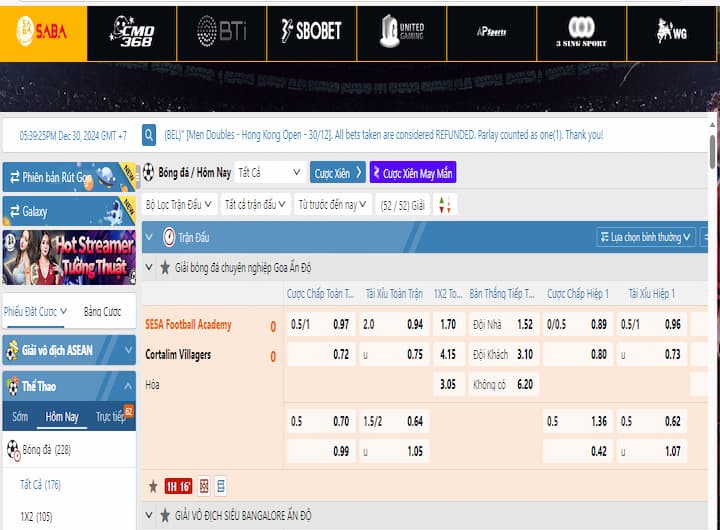Open the SABA sportsbook logo tab
This screenshot has height=530, width=720.
(x=43, y=31)
